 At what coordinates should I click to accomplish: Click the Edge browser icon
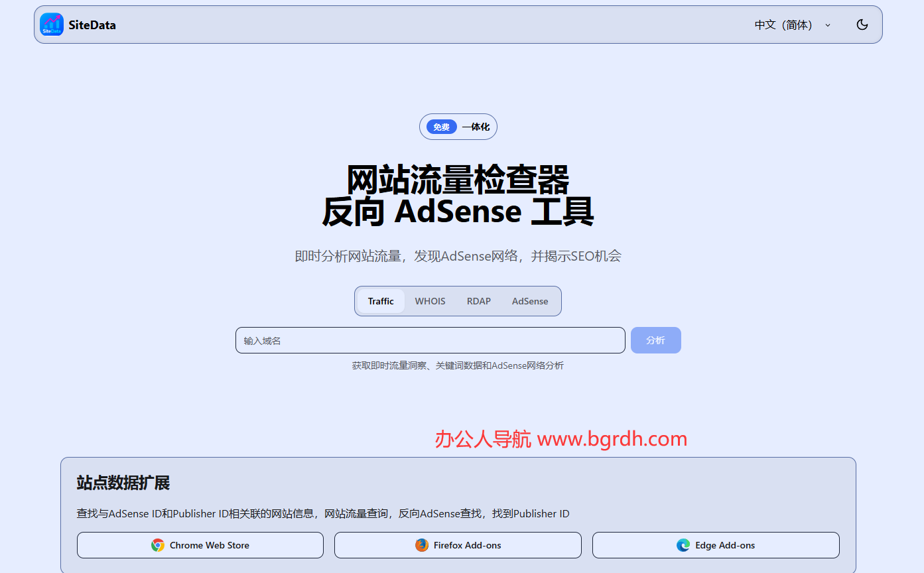tap(683, 545)
